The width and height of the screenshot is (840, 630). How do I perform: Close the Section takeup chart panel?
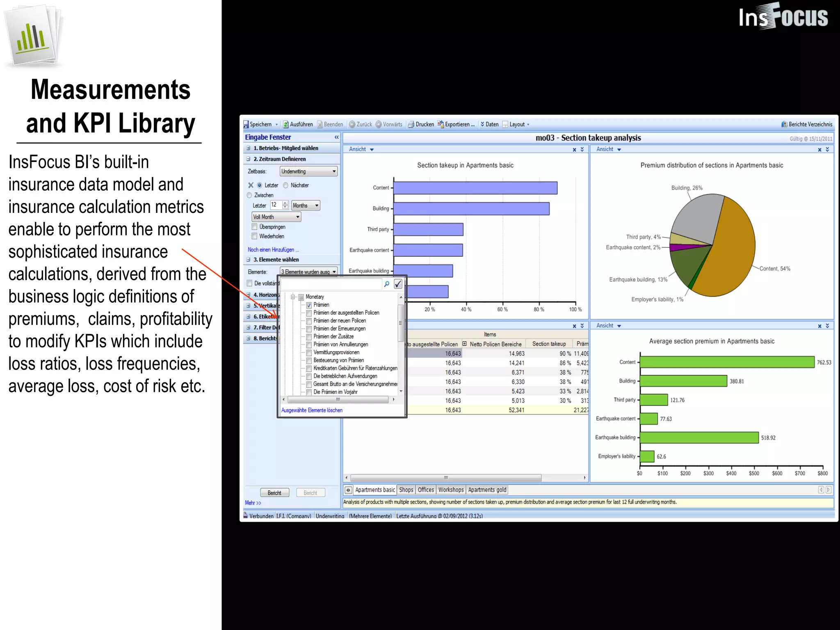pos(574,150)
